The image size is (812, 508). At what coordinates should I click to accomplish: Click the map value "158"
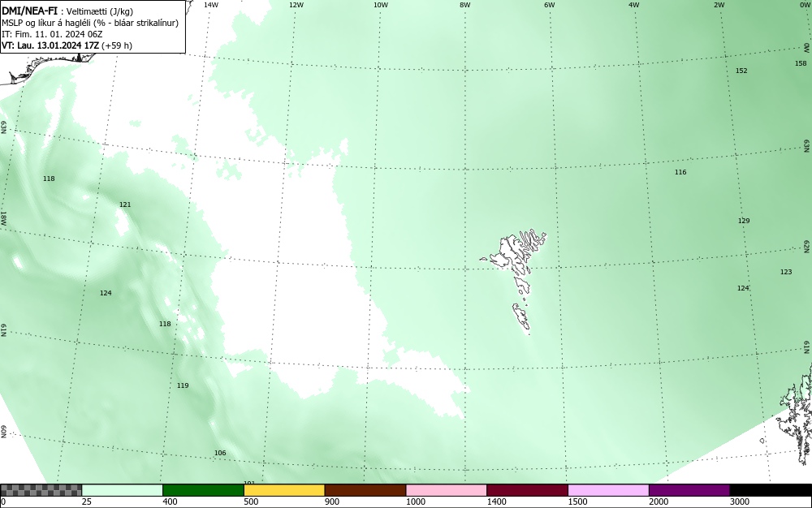click(x=801, y=63)
